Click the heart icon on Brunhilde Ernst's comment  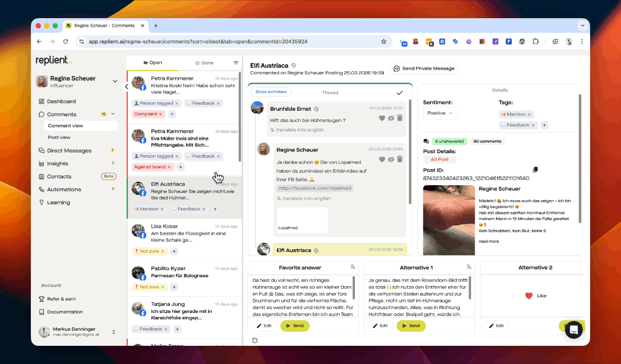(382, 118)
